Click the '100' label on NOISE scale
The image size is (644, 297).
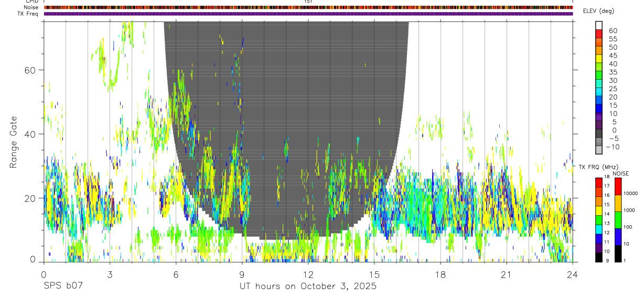tap(628, 227)
